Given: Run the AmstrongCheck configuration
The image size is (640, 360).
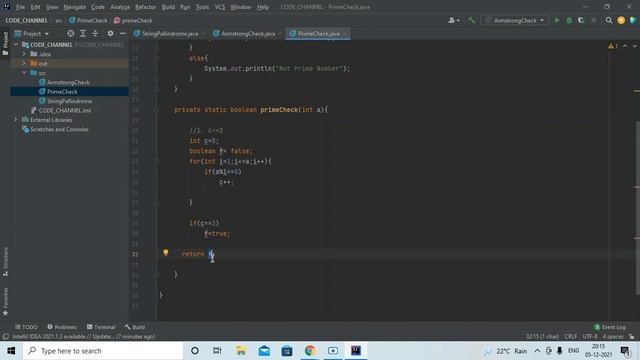Looking at the screenshot, I should (557, 20).
